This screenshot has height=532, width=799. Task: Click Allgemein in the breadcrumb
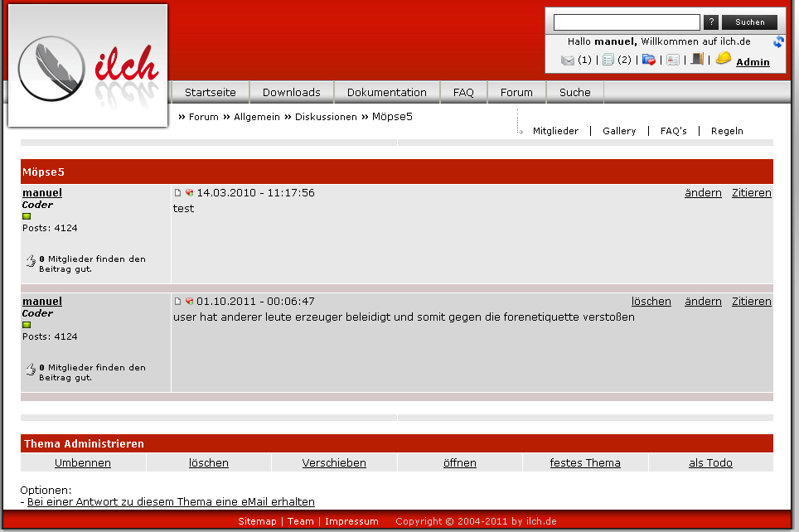257,117
